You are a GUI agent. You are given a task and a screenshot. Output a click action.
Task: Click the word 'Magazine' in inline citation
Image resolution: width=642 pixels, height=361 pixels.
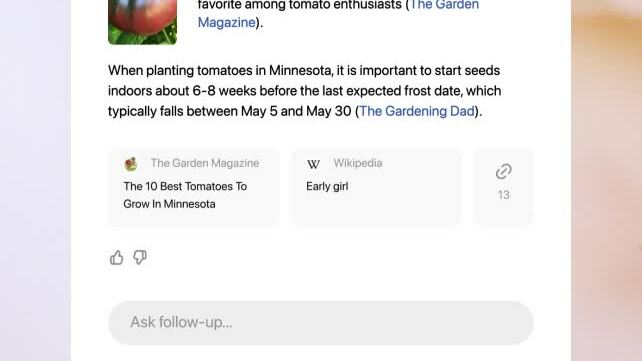226,23
